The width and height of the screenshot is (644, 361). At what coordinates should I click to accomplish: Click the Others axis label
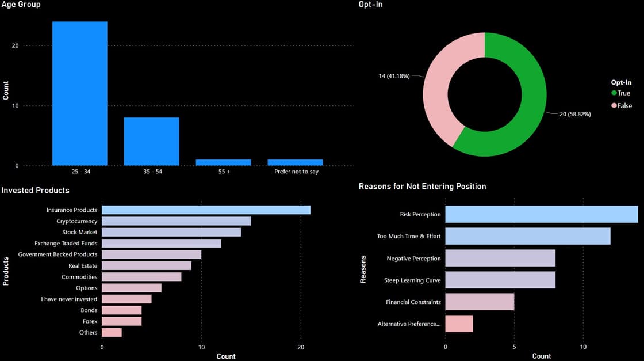point(89,333)
